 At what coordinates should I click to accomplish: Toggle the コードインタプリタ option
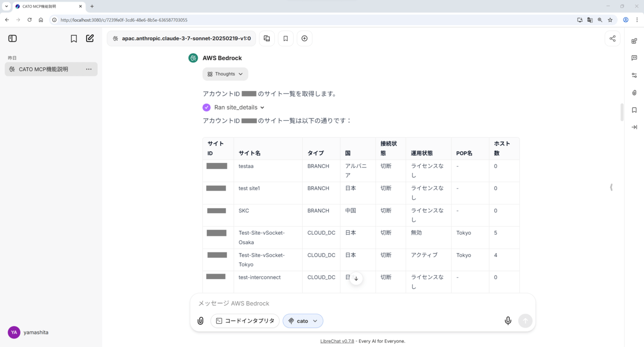pos(245,321)
